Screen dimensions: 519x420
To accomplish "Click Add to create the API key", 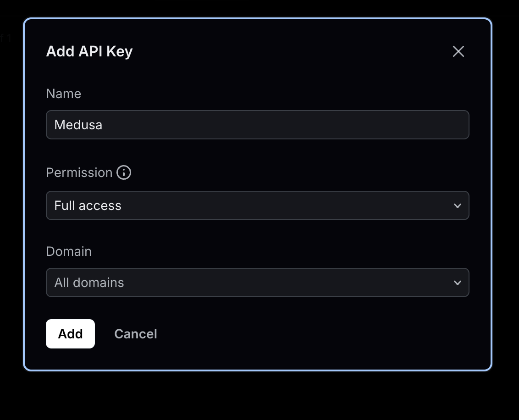I will (70, 334).
